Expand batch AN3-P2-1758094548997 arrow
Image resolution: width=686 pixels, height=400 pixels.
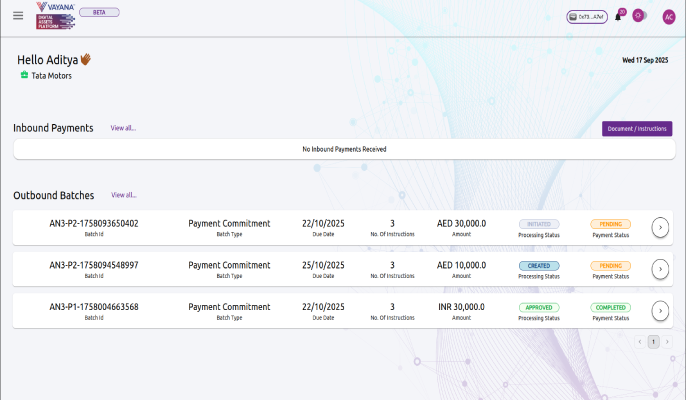pyautogui.click(x=659, y=269)
